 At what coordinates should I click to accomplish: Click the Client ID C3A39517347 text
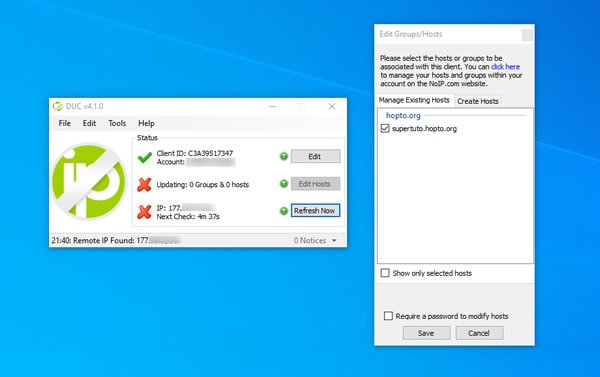click(x=195, y=153)
